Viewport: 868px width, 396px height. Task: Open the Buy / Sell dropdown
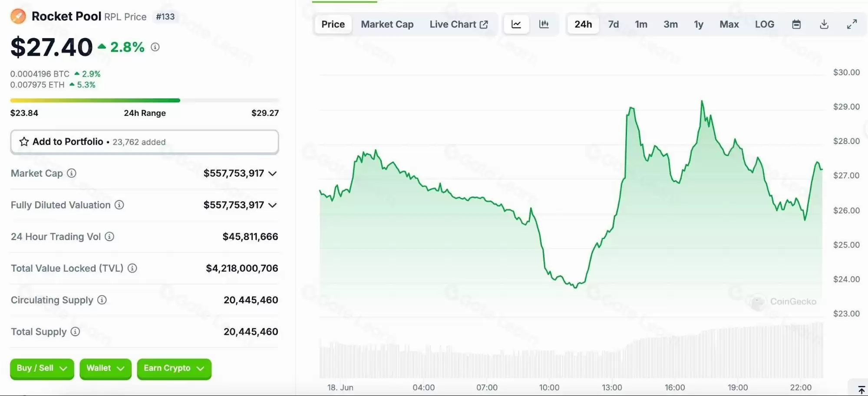coord(41,368)
